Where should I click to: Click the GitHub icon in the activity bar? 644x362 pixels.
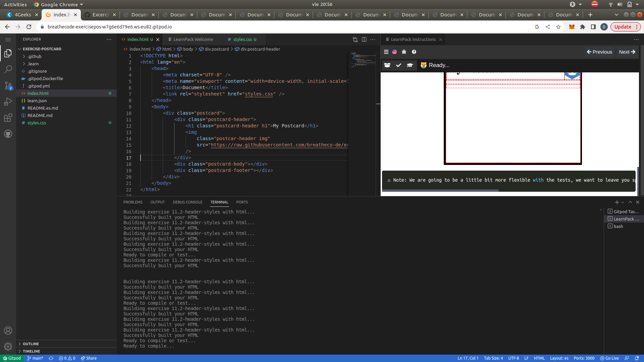point(8,134)
